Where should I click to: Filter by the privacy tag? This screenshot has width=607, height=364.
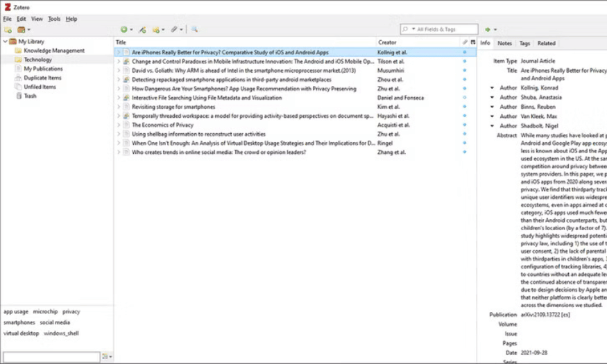coord(71,311)
